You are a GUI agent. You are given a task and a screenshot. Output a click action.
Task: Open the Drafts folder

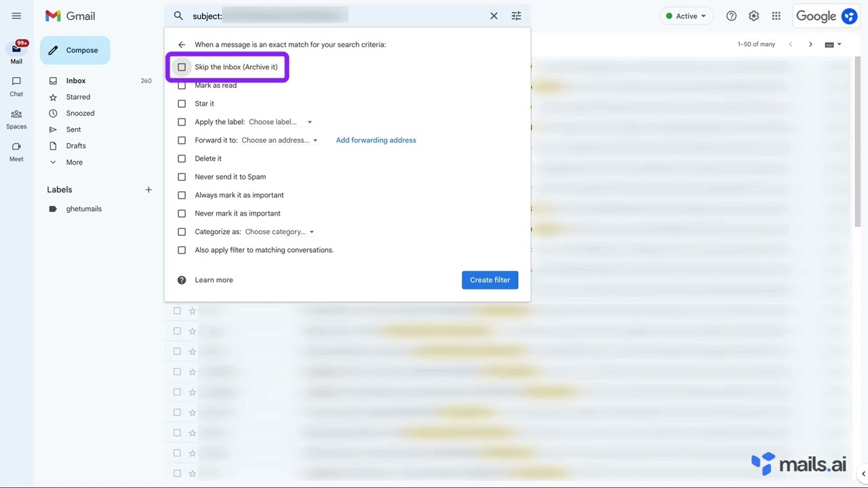click(75, 145)
